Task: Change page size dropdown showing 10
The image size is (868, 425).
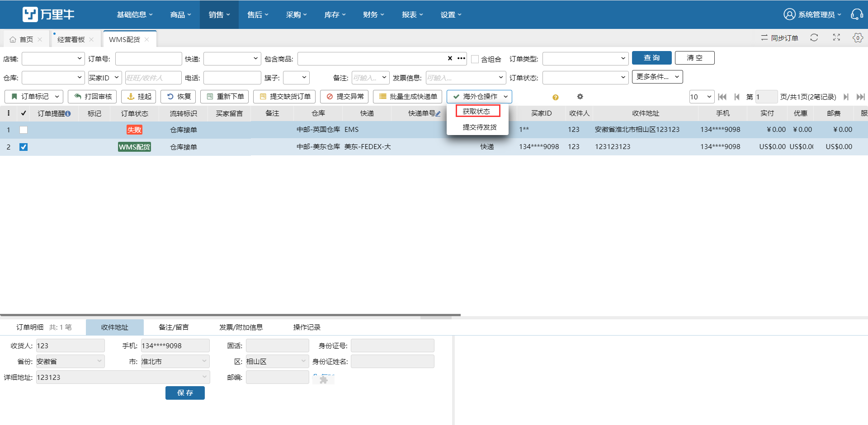Action: pos(702,97)
